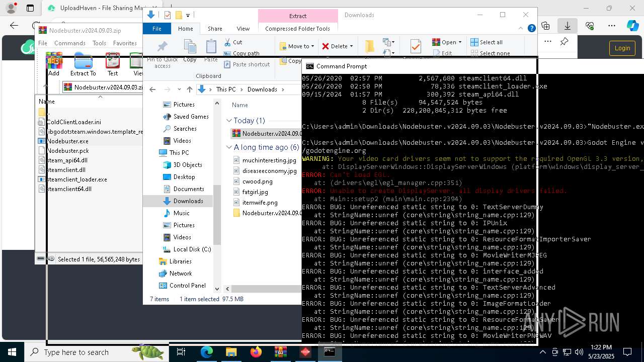Click Select all in the ribbon

tap(486, 42)
